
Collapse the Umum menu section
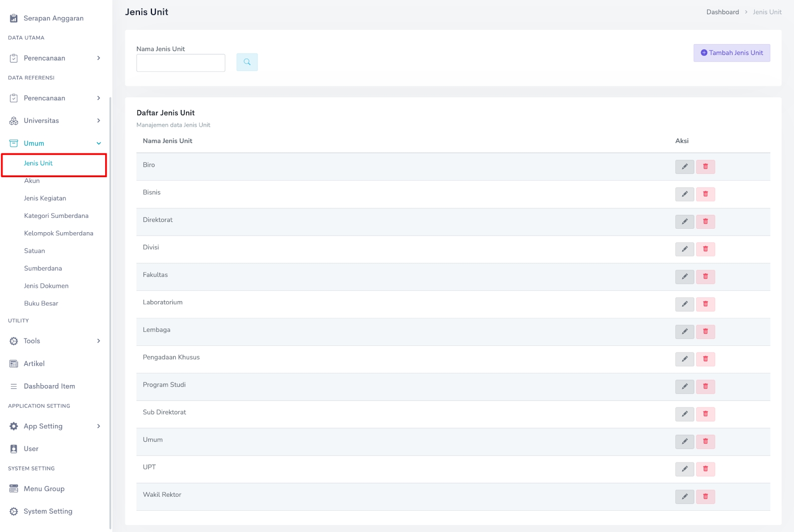(55, 143)
